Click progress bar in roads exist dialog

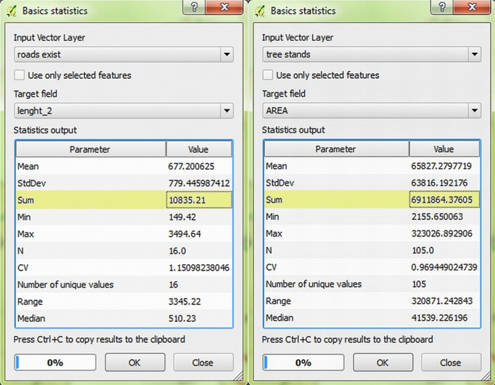point(55,362)
